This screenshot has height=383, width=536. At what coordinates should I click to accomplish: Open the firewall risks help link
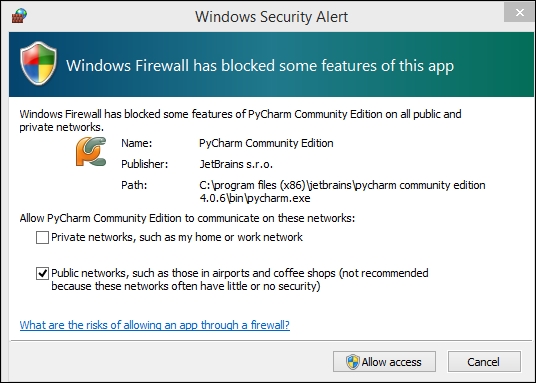(x=155, y=325)
